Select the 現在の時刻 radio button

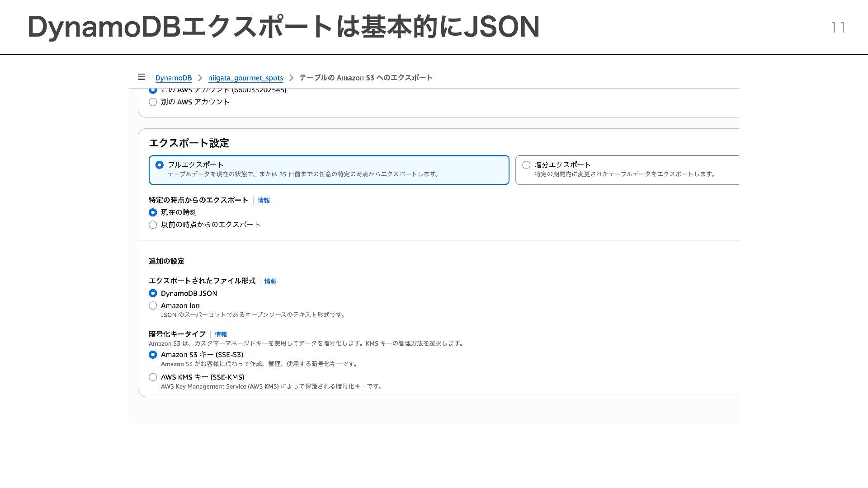[x=153, y=212]
